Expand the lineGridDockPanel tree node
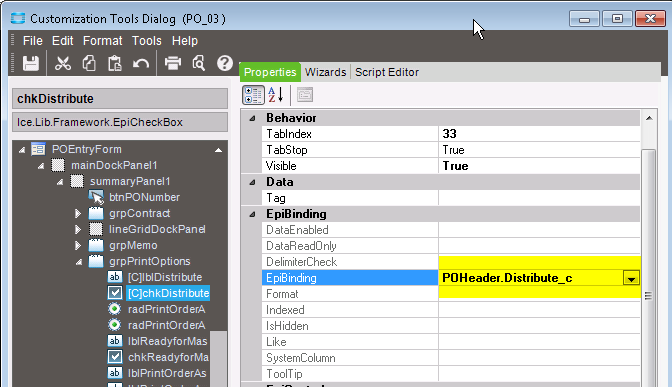Image resolution: width=672 pixels, height=387 pixels. [78, 229]
